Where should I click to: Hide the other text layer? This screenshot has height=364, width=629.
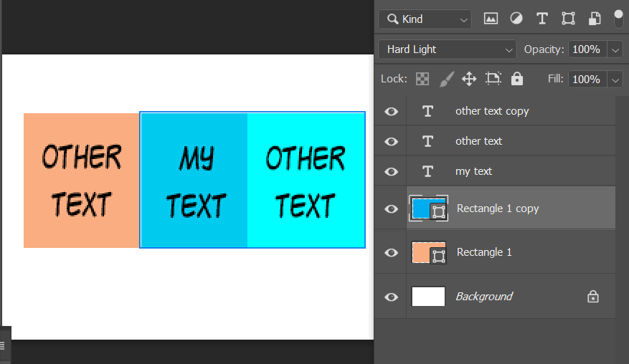pos(391,141)
